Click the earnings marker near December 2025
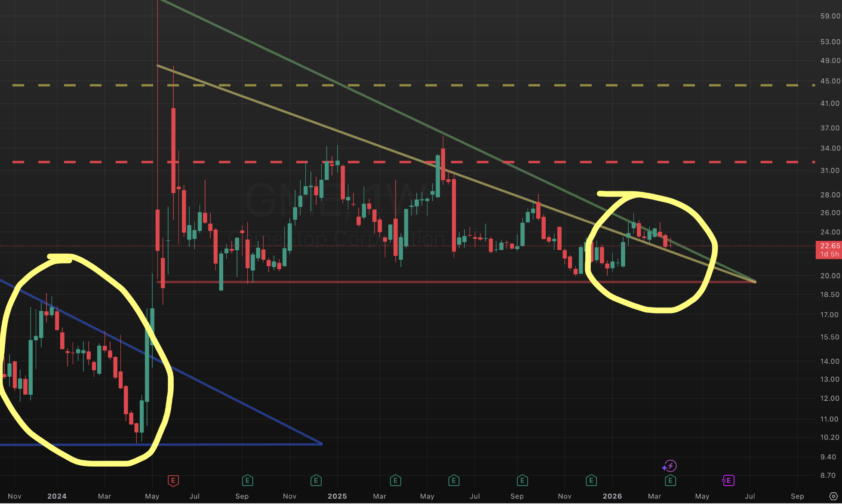842x504 pixels. point(591,480)
